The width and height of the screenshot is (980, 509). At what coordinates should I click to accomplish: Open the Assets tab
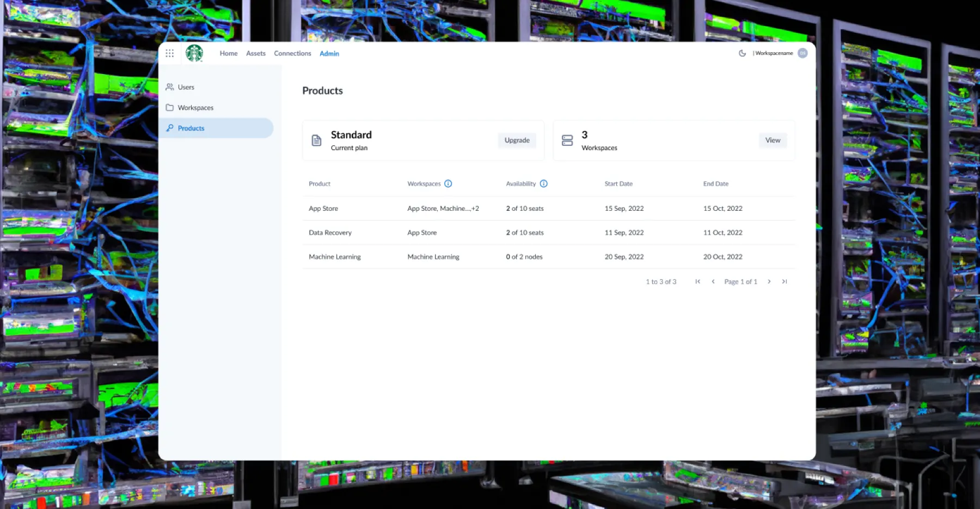[256, 53]
